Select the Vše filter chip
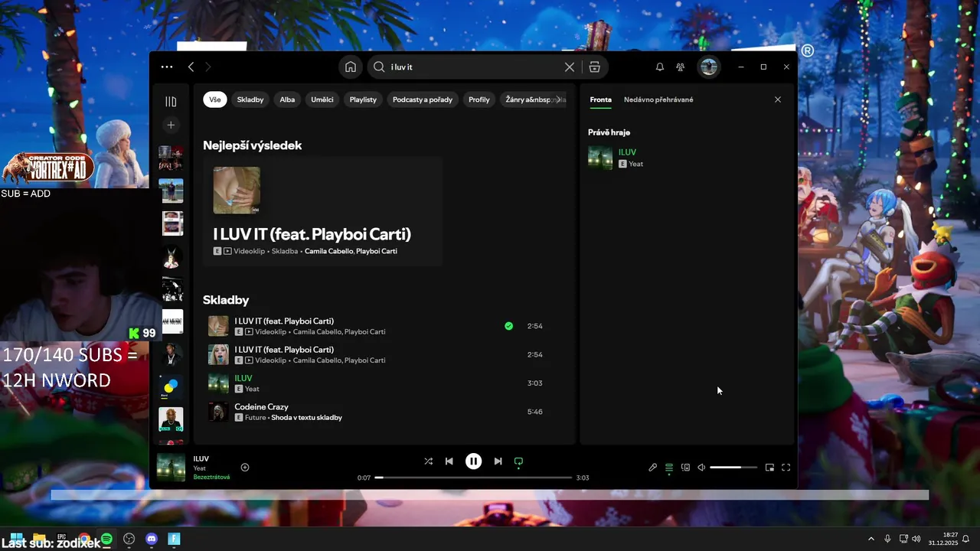 click(x=215, y=99)
